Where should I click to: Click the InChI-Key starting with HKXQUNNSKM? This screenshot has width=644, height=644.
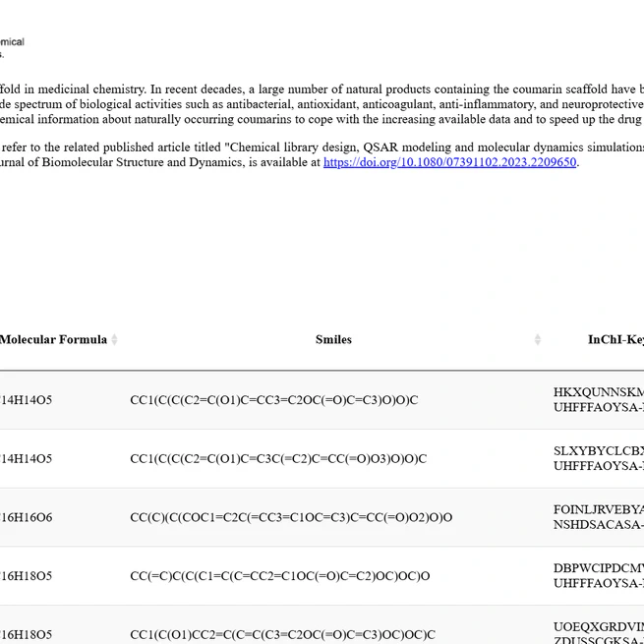pyautogui.click(x=598, y=392)
